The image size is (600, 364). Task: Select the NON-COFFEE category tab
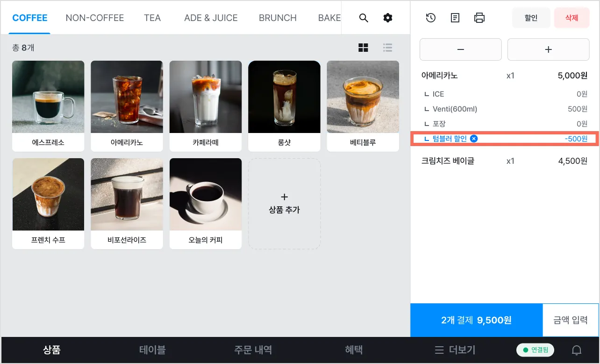tap(95, 18)
